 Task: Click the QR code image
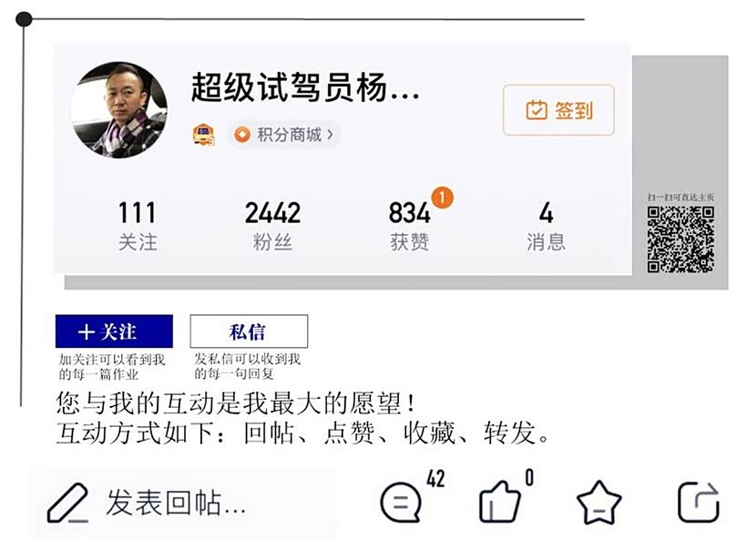coord(680,239)
